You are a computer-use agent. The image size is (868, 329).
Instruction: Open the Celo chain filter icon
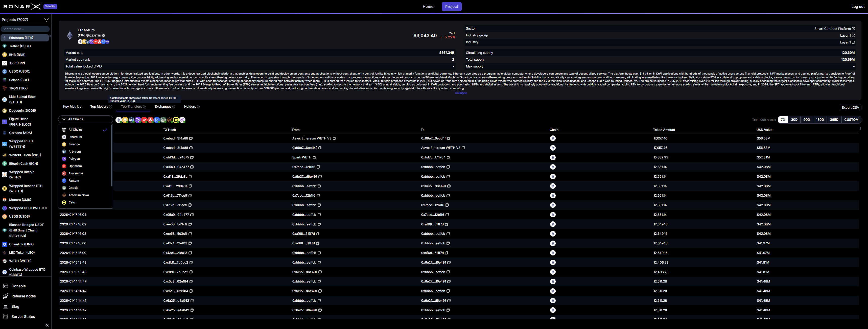(x=176, y=120)
